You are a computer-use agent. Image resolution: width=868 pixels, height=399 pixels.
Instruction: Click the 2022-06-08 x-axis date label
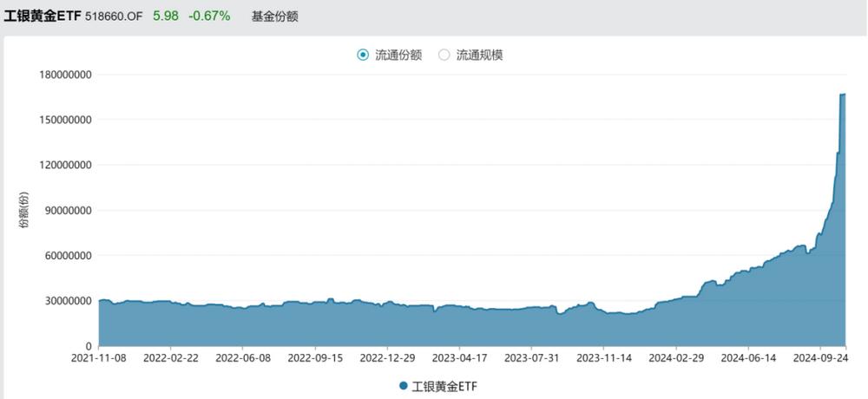[243, 357]
